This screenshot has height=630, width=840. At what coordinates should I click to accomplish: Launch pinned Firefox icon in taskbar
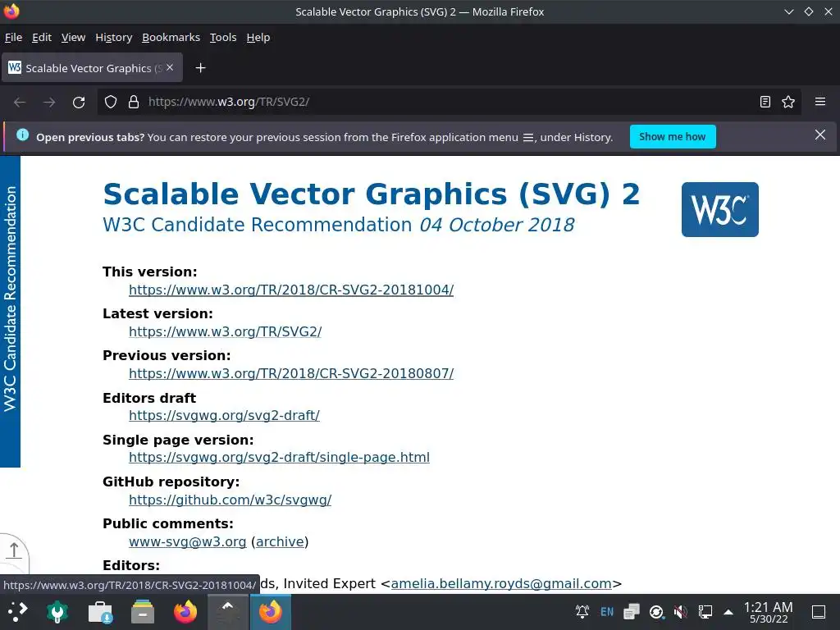[x=185, y=612]
